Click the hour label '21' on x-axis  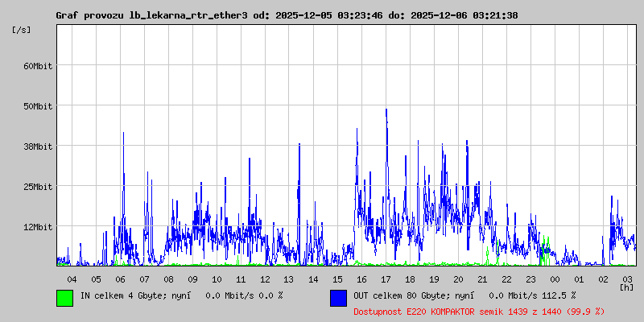(482, 279)
